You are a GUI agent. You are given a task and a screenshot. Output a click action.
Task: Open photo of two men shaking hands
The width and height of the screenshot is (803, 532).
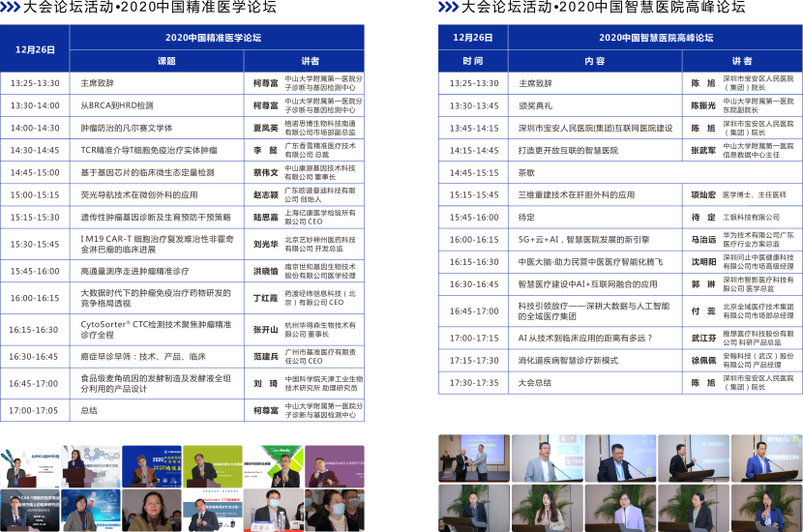474,458
